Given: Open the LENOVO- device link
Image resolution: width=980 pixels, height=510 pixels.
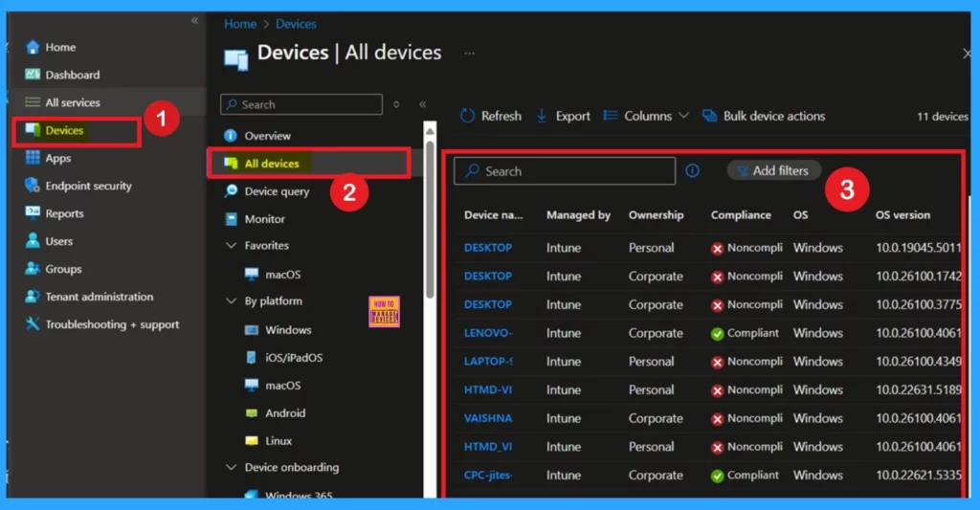Looking at the screenshot, I should tap(488, 332).
